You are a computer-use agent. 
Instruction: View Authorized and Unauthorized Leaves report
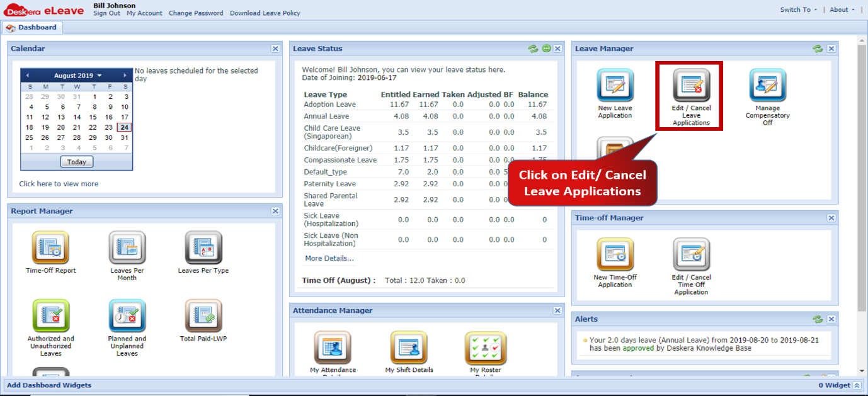pyautogui.click(x=50, y=315)
